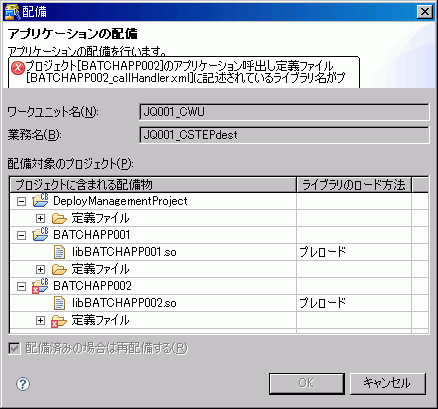Click the ワークユニット名 field JQ001_CWU
This screenshot has height=409, width=438.
284,112
